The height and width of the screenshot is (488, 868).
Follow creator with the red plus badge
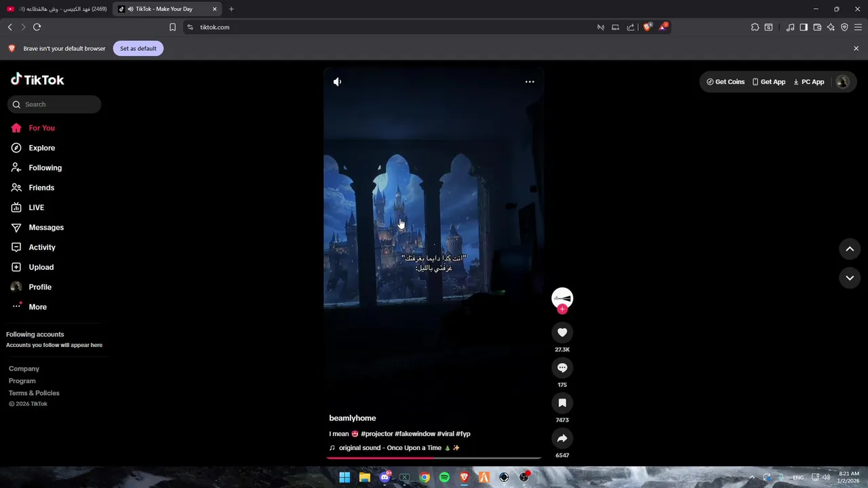tap(562, 309)
